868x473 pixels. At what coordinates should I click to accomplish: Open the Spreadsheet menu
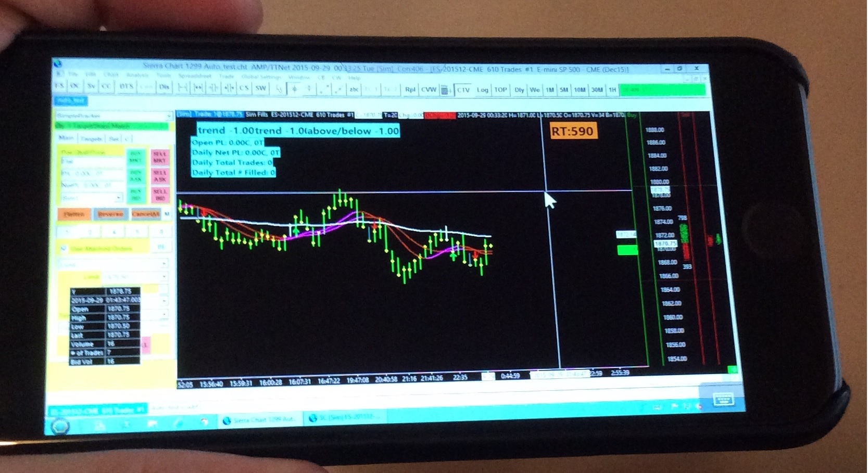click(x=195, y=76)
